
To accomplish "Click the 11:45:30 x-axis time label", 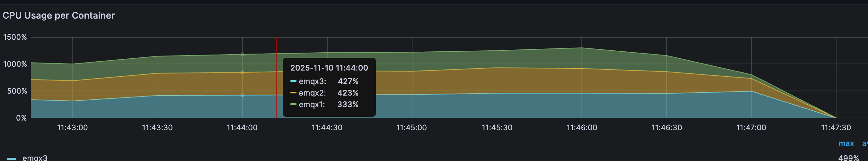I will pyautogui.click(x=497, y=128).
